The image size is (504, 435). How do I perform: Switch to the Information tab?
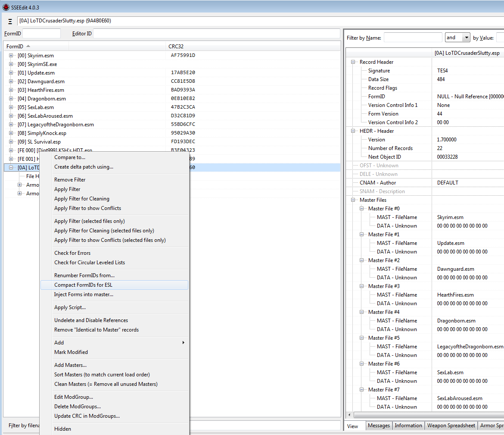coord(408,426)
